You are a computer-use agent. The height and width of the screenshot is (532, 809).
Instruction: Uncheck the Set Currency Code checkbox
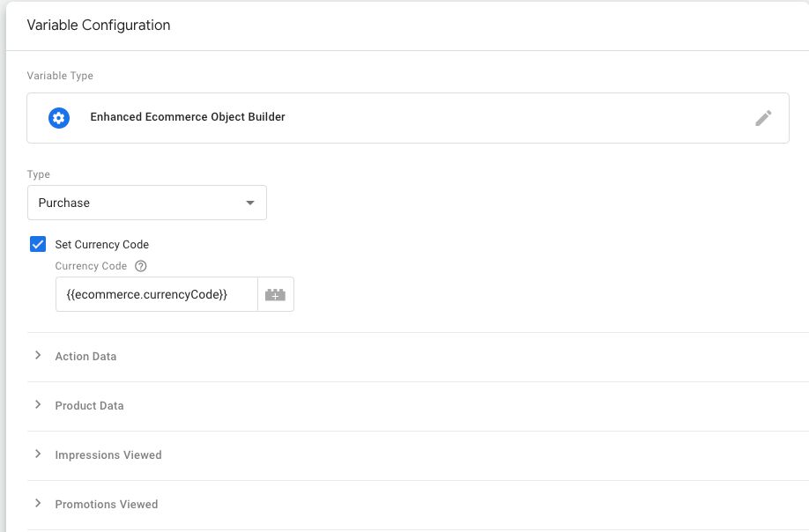(x=38, y=244)
